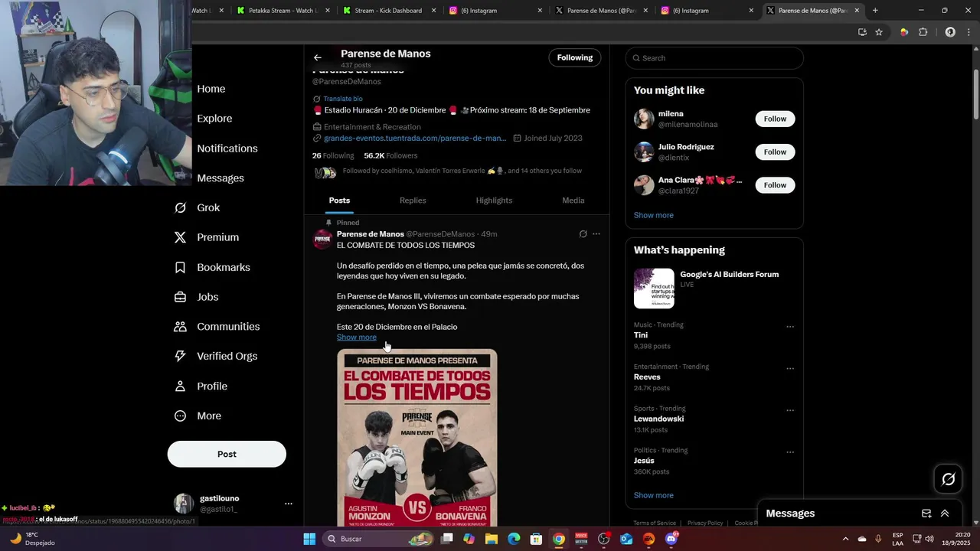The height and width of the screenshot is (551, 980).
Task: Open options for the Reeves trend
Action: (790, 369)
